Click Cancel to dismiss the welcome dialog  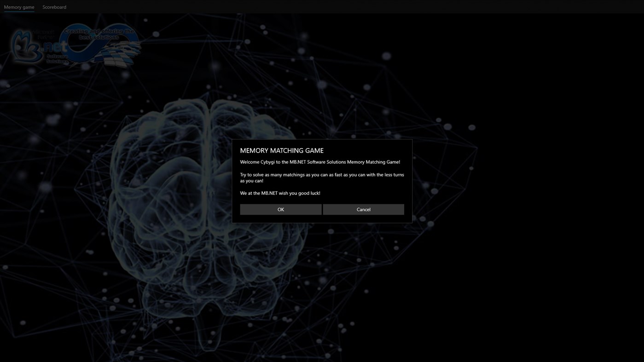point(363,209)
